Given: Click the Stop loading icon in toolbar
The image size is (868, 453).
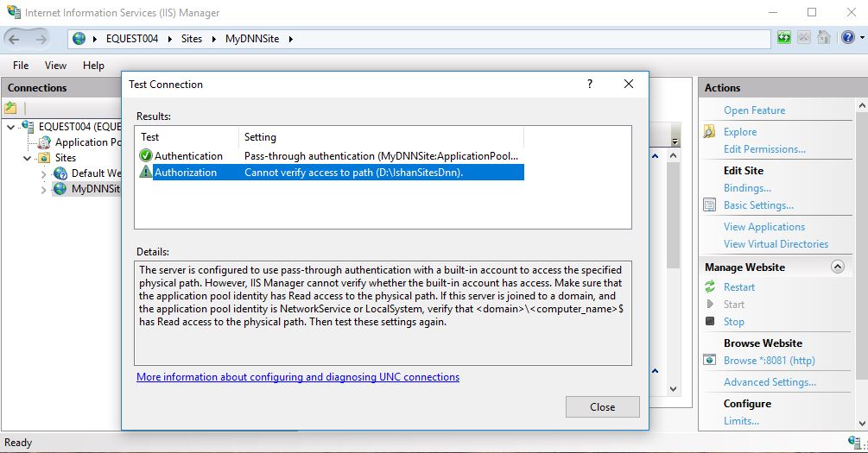Looking at the screenshot, I should coord(804,38).
